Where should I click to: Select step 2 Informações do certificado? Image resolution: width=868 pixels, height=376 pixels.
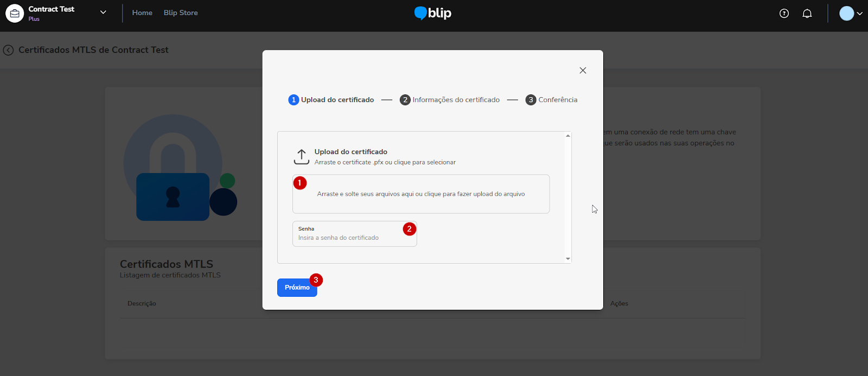pos(450,100)
